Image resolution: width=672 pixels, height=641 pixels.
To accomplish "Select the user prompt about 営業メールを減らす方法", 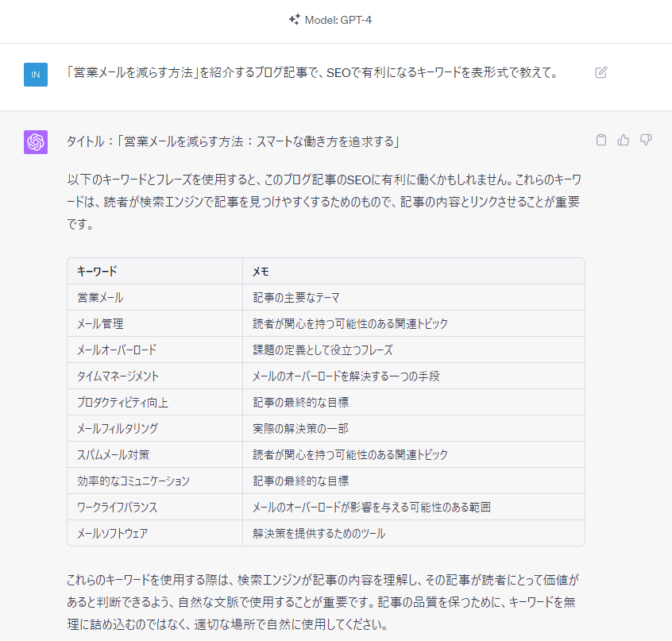I will tap(313, 73).
